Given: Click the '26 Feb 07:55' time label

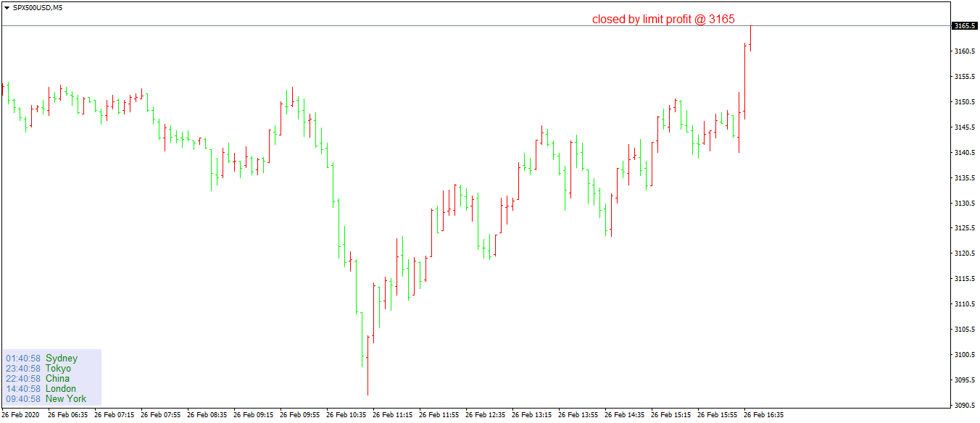Looking at the screenshot, I should [160, 416].
